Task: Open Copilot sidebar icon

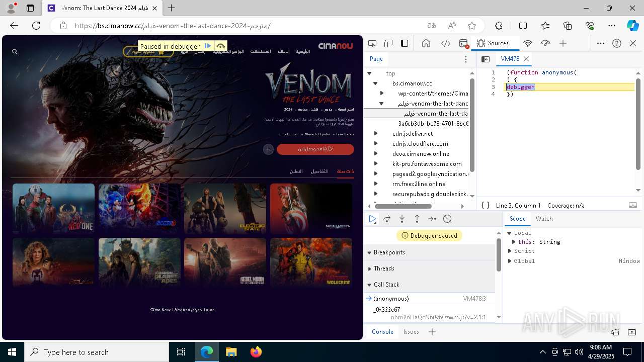Action: pos(632,26)
